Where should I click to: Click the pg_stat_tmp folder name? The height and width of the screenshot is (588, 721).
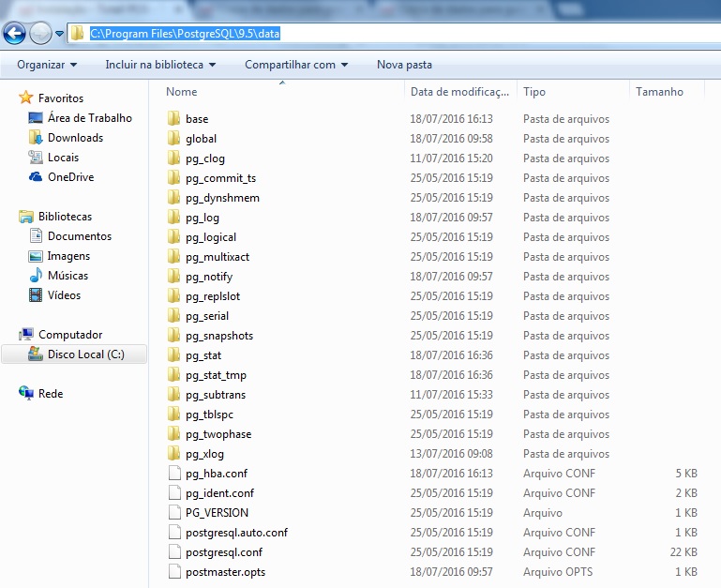[216, 375]
